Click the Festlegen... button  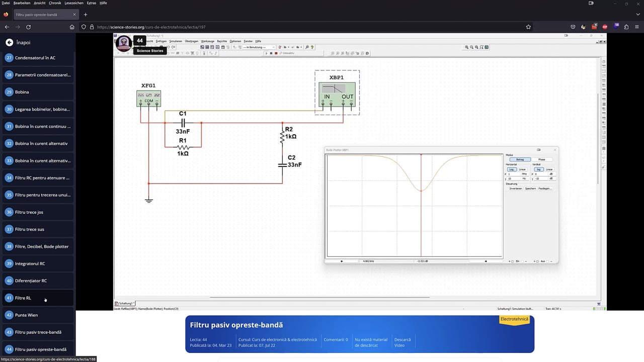(x=545, y=189)
